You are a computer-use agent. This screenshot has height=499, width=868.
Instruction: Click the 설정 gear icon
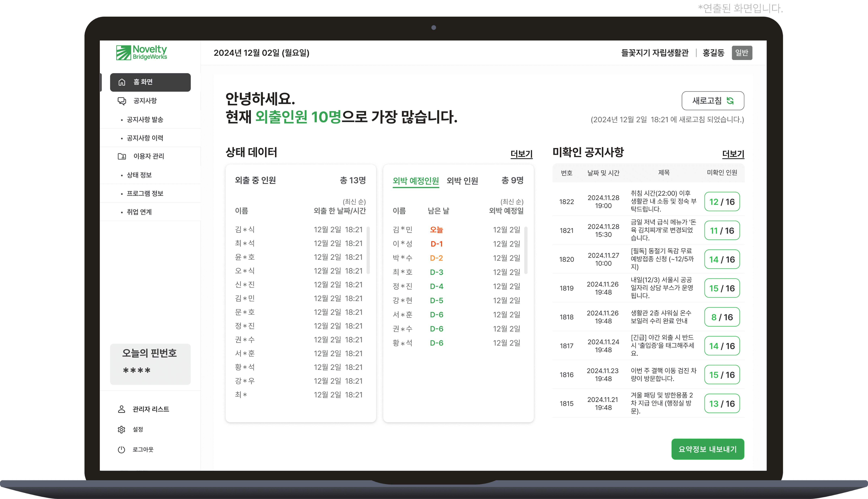pyautogui.click(x=121, y=429)
